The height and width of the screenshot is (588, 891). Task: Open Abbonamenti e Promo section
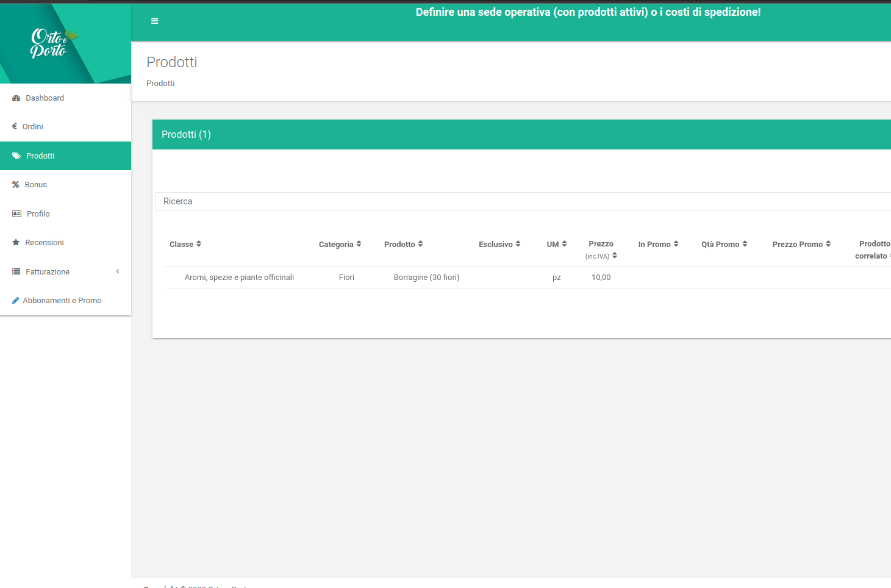tap(65, 301)
